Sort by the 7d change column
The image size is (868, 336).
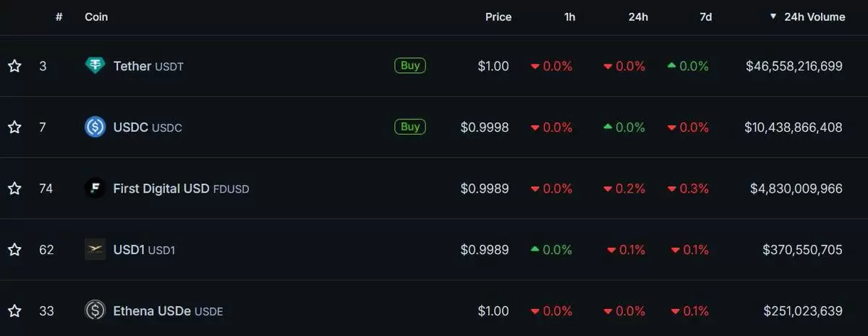tap(705, 17)
